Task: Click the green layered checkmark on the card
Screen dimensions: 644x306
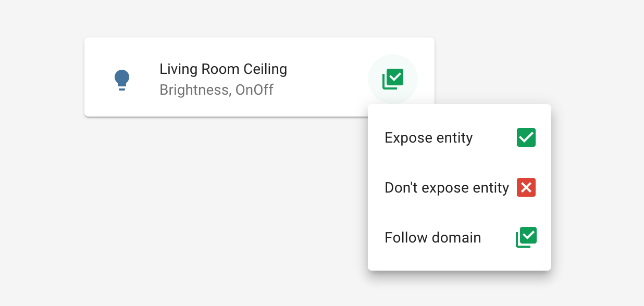Action: [x=393, y=78]
